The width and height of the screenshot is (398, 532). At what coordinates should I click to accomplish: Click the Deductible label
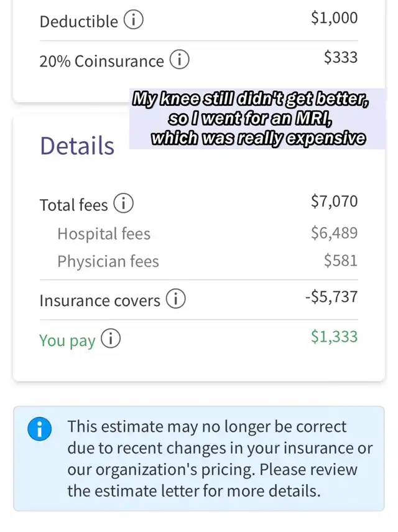(x=78, y=21)
